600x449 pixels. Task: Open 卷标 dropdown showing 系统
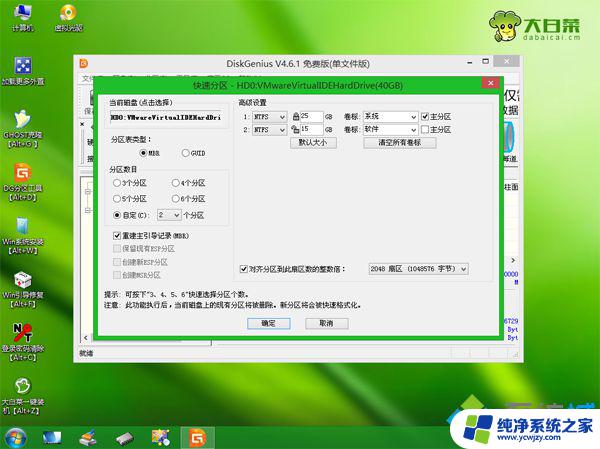point(390,117)
